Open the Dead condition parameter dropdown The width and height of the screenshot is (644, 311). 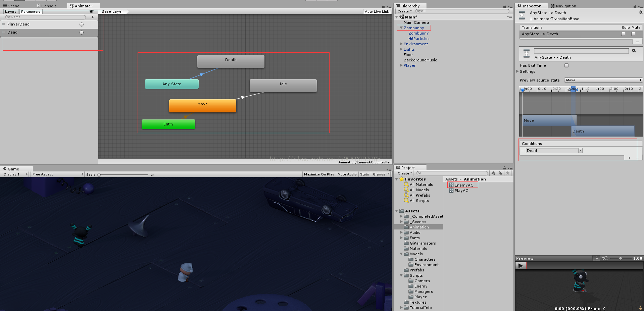click(x=554, y=151)
